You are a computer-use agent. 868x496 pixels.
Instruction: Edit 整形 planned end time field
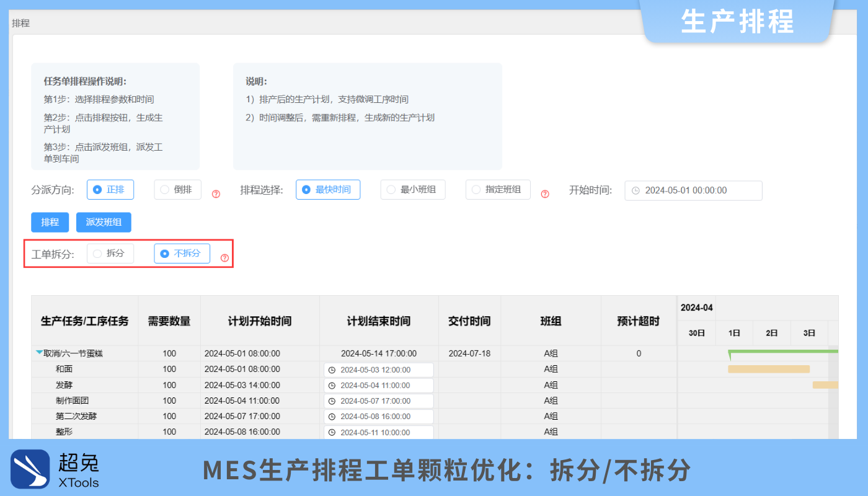tap(379, 432)
